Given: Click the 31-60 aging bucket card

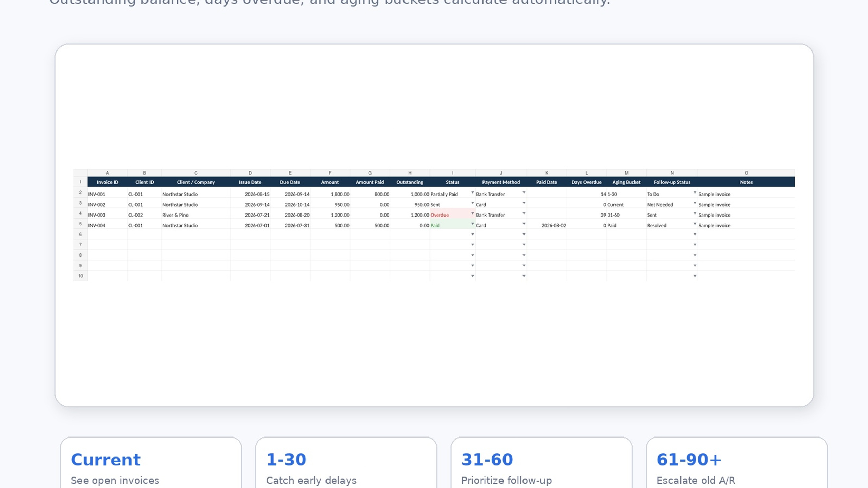Looking at the screenshot, I should point(541,463).
